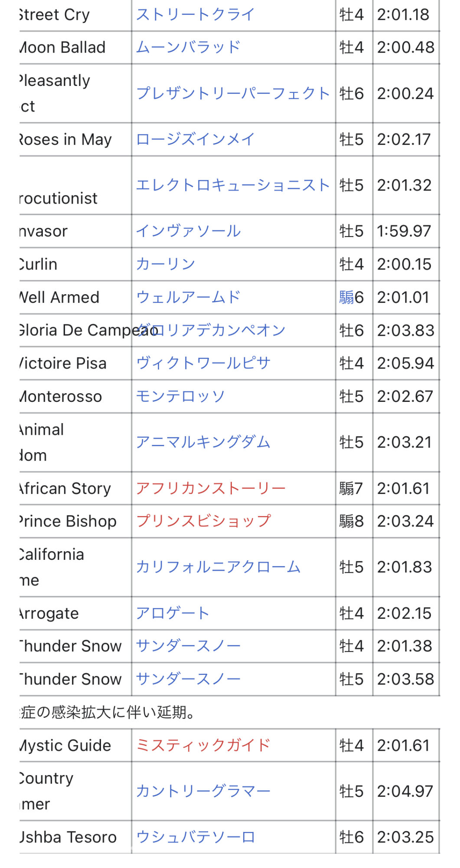
Task: Open プレザントリーパーフェクト link
Action: click(233, 93)
